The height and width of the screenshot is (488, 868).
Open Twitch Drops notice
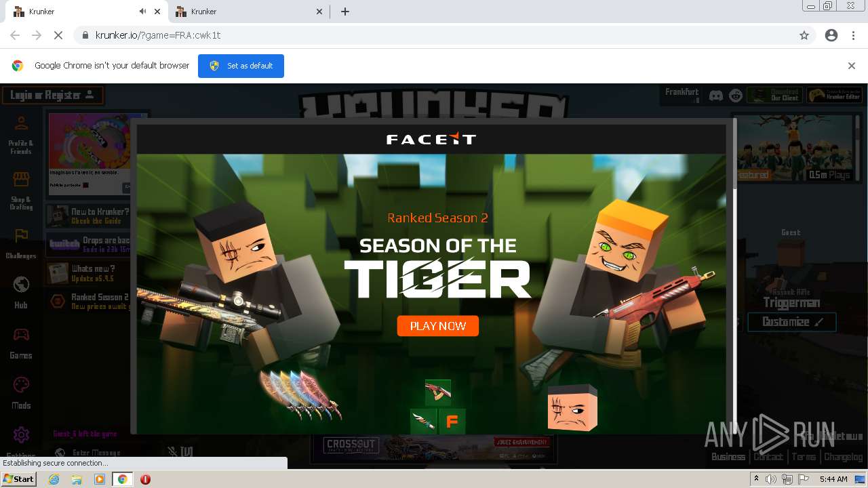[88, 244]
